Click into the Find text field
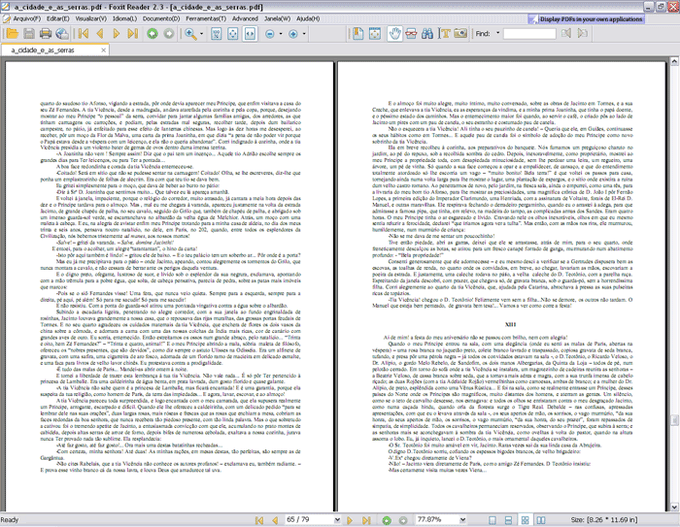This screenshot has width=680, height=527. (x=530, y=34)
